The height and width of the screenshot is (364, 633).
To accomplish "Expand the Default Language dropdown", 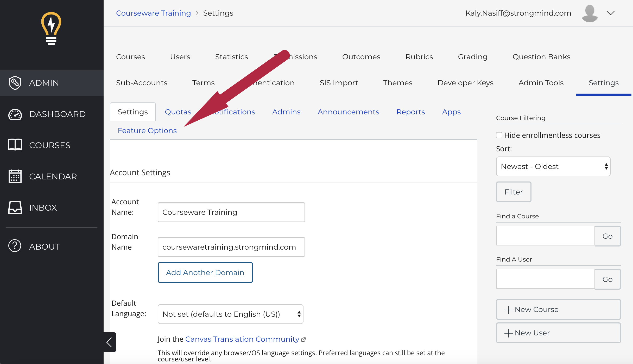I will 230,314.
